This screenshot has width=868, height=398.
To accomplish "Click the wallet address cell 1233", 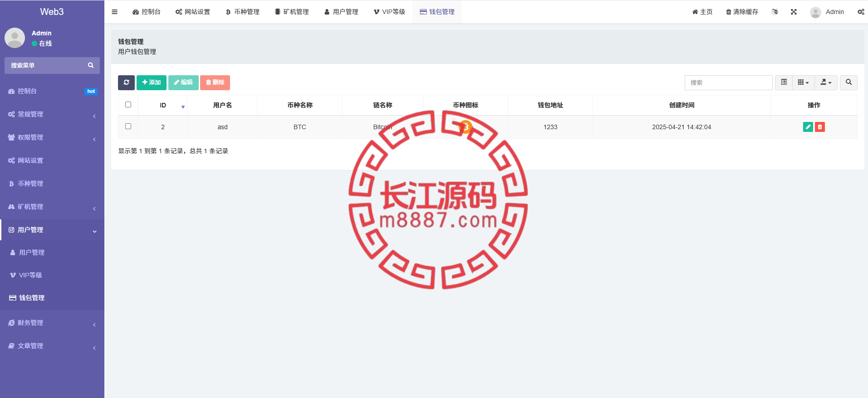I will point(550,127).
